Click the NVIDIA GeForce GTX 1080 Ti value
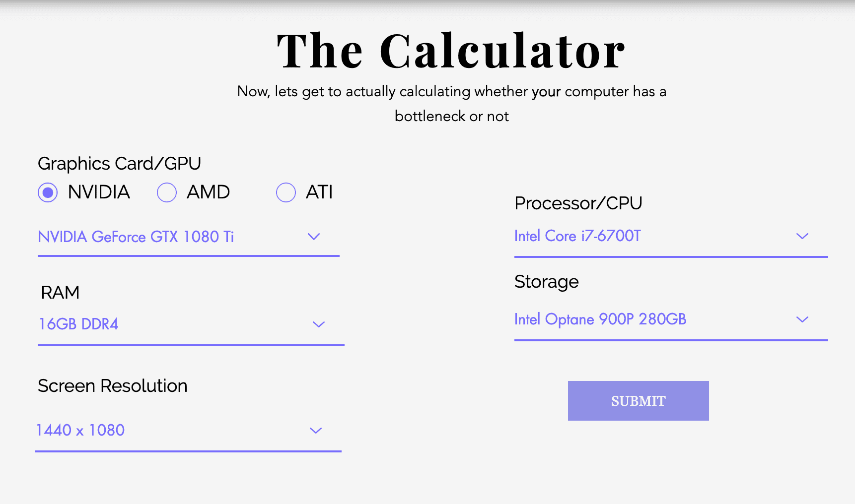Viewport: 855px width, 504px height. point(137,237)
